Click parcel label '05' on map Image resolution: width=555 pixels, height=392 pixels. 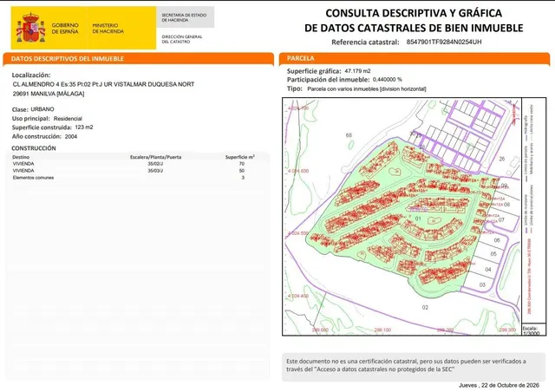tap(493, 254)
